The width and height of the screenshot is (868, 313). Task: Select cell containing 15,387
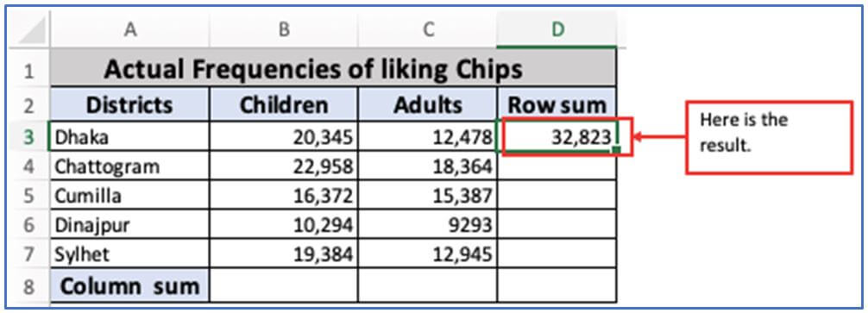tap(428, 195)
